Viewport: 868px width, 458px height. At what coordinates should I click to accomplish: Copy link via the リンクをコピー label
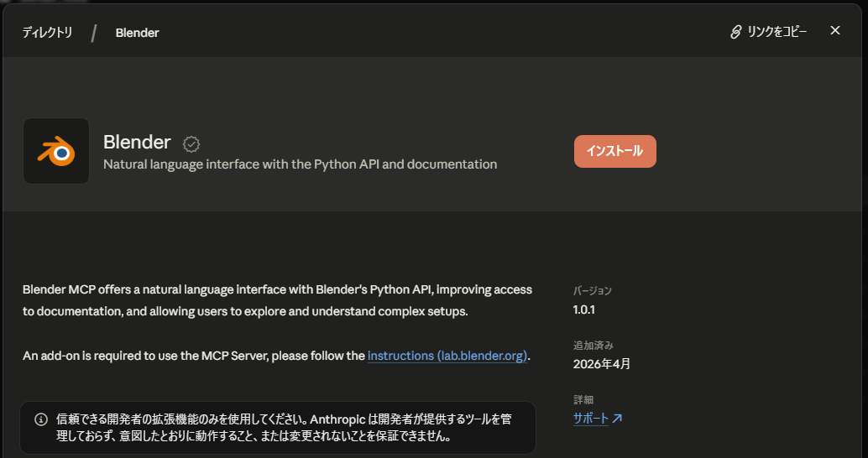pyautogui.click(x=776, y=32)
